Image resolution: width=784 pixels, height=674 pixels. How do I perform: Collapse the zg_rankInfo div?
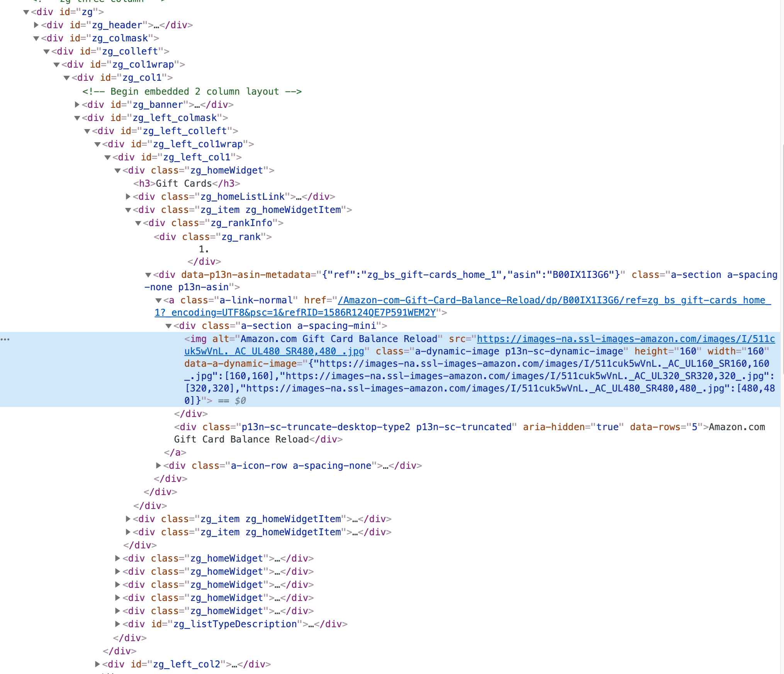point(138,223)
